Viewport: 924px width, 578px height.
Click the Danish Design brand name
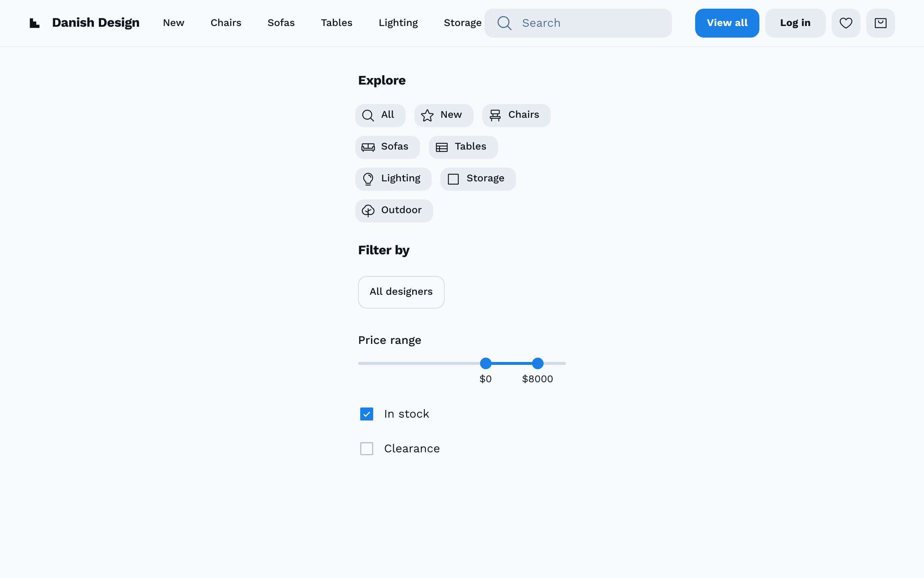[95, 22]
